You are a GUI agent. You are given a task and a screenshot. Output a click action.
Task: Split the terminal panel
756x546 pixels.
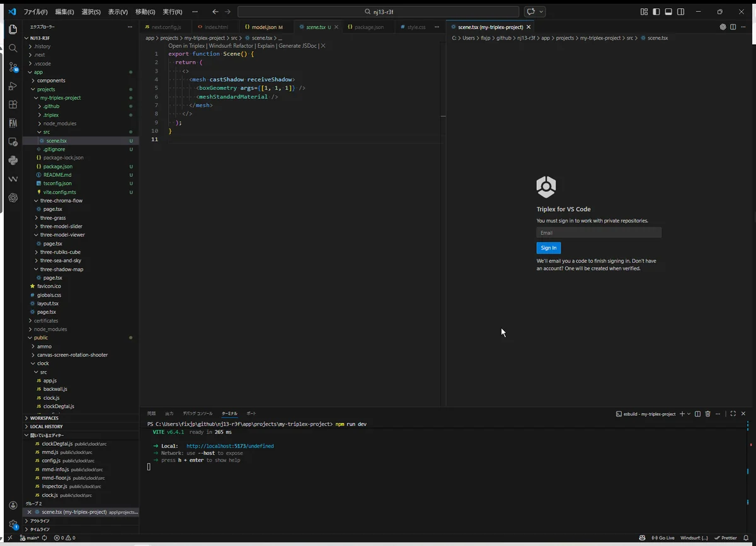(x=697, y=414)
